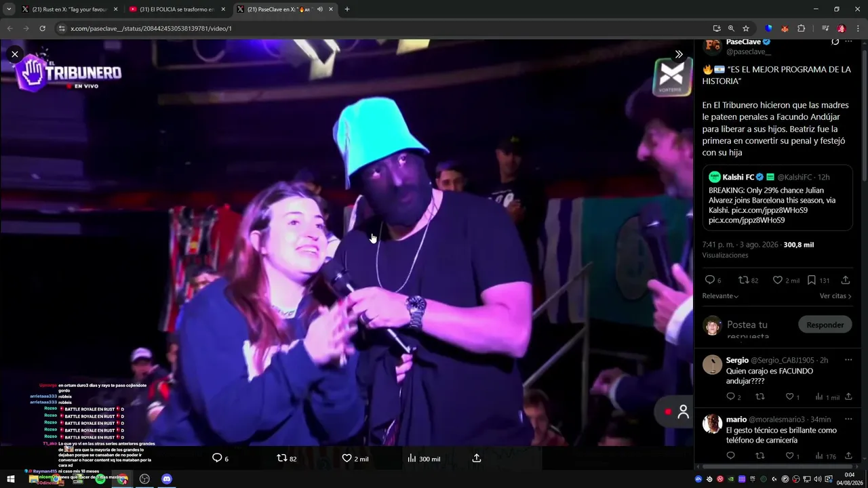Open the PaseClave account name link
This screenshot has height=488, width=868.
click(x=743, y=42)
